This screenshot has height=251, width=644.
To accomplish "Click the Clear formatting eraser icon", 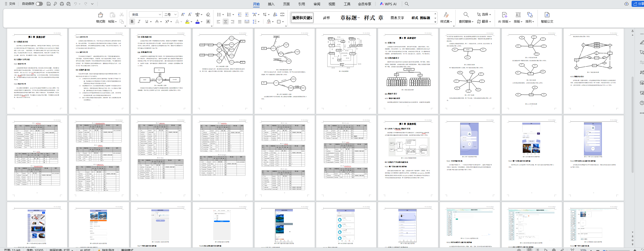I will pos(208,15).
